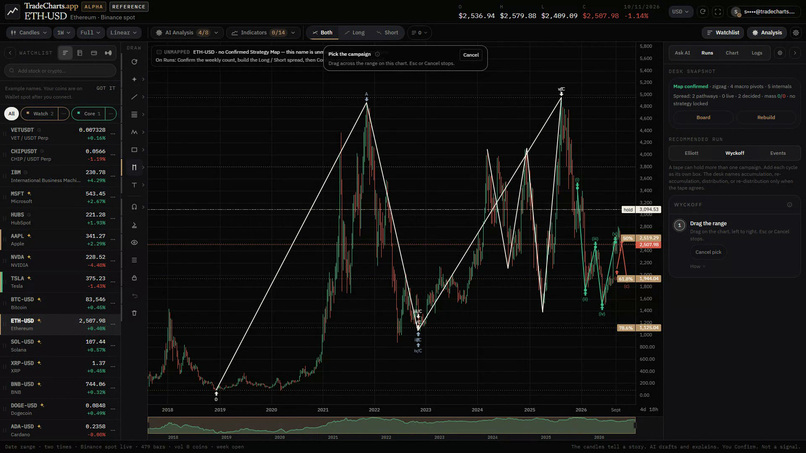Screen dimensions: 806x453
Task: Select the watchlist compact column view icon
Action: point(80,53)
